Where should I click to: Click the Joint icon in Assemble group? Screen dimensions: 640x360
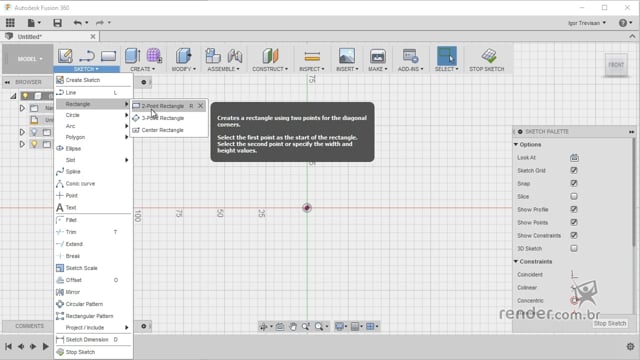click(x=235, y=56)
